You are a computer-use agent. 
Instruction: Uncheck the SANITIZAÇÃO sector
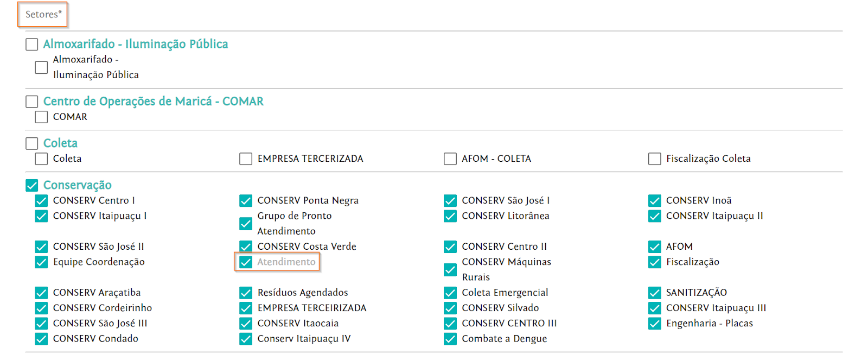click(655, 293)
